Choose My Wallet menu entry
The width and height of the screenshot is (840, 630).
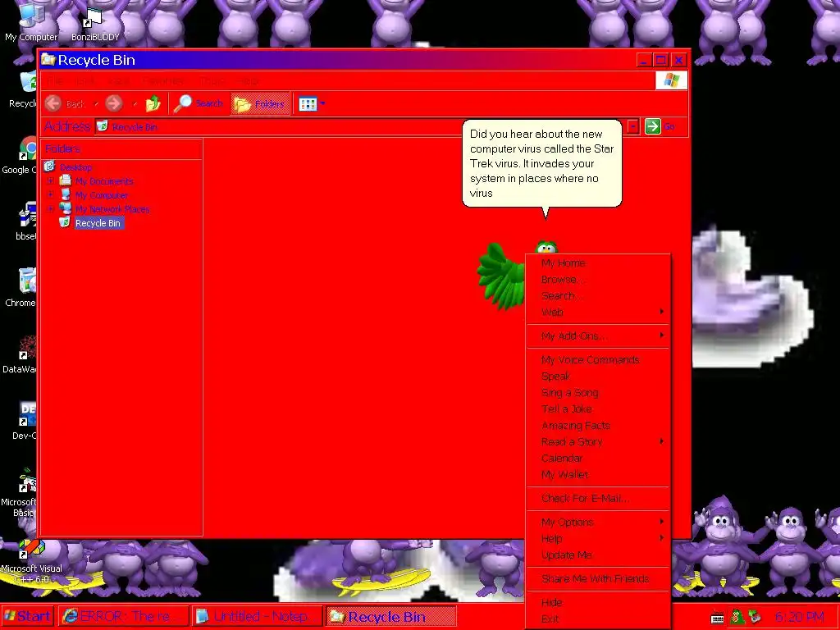click(598, 475)
